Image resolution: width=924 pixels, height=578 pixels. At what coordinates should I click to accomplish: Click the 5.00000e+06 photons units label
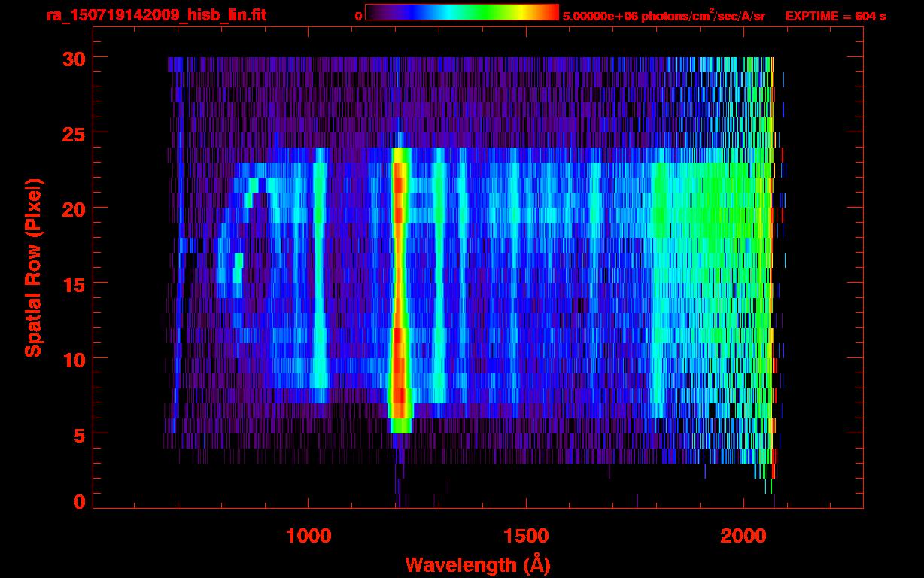[664, 15]
